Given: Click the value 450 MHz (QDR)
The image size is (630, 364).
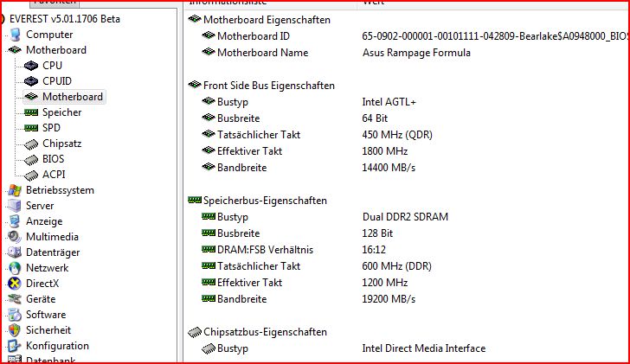Looking at the screenshot, I should point(397,135).
